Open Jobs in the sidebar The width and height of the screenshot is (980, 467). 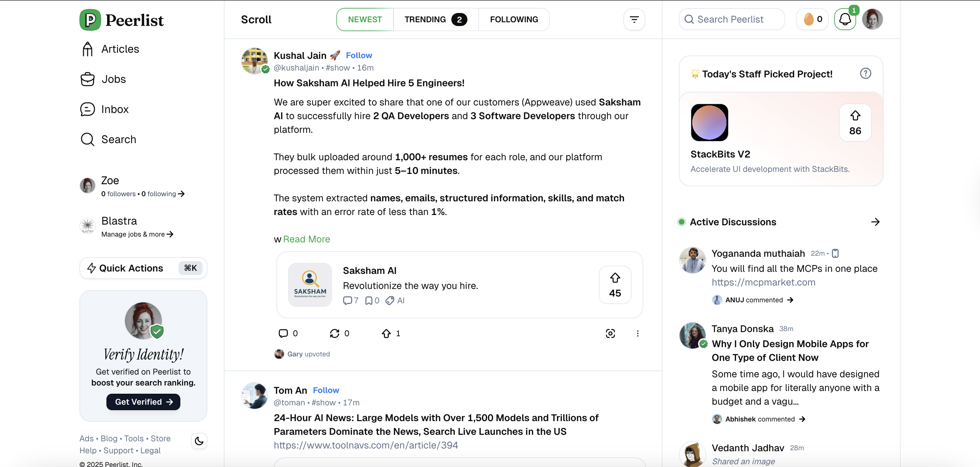coord(113,79)
